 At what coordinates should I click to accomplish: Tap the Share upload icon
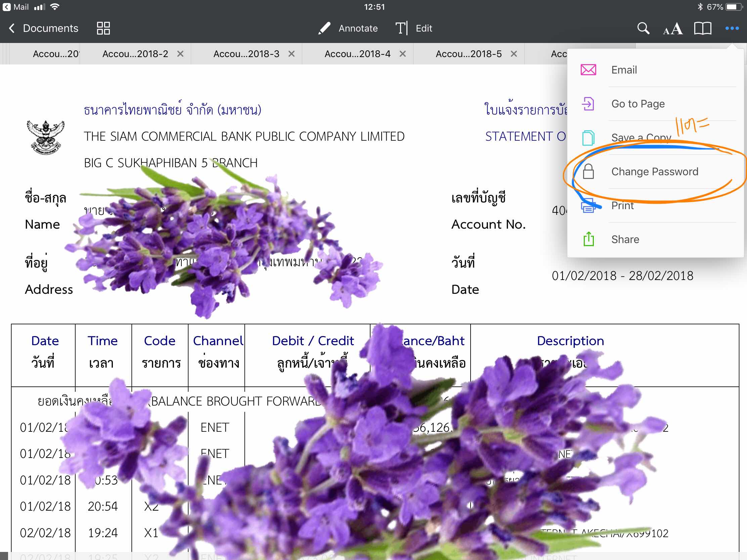(588, 239)
